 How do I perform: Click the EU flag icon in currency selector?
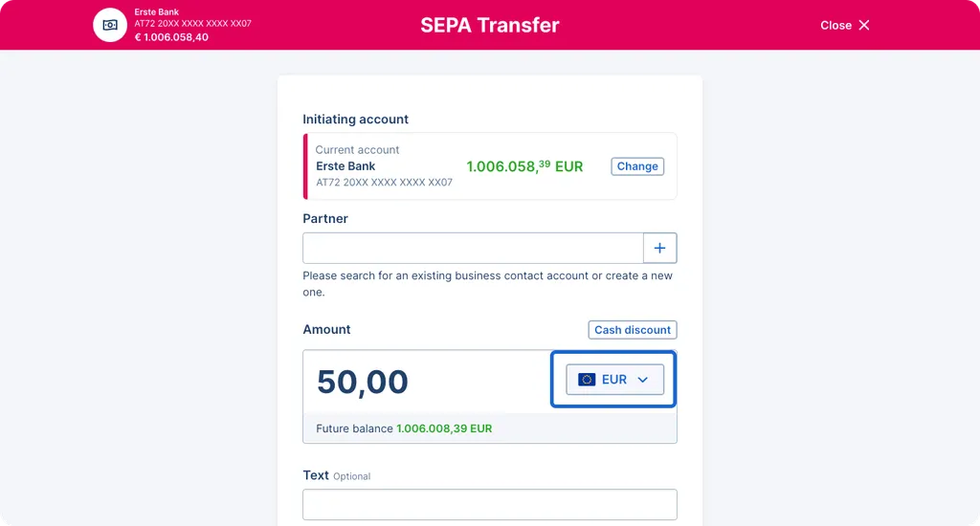[x=587, y=379]
